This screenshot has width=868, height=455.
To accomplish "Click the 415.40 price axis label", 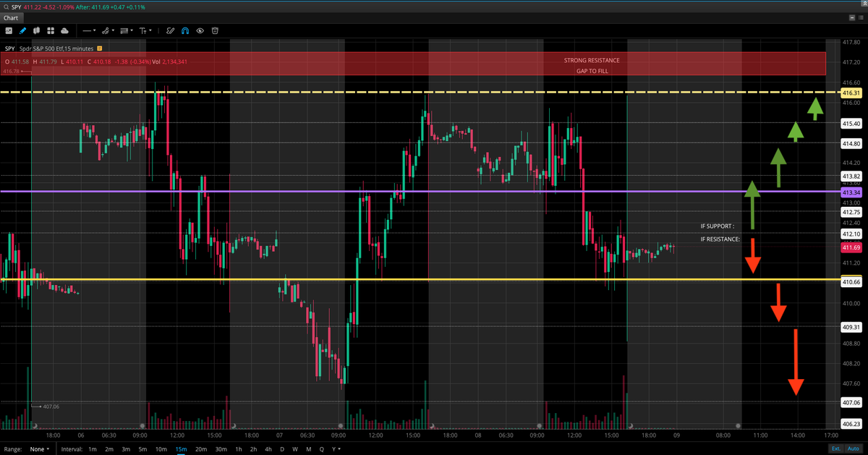I will tap(852, 124).
